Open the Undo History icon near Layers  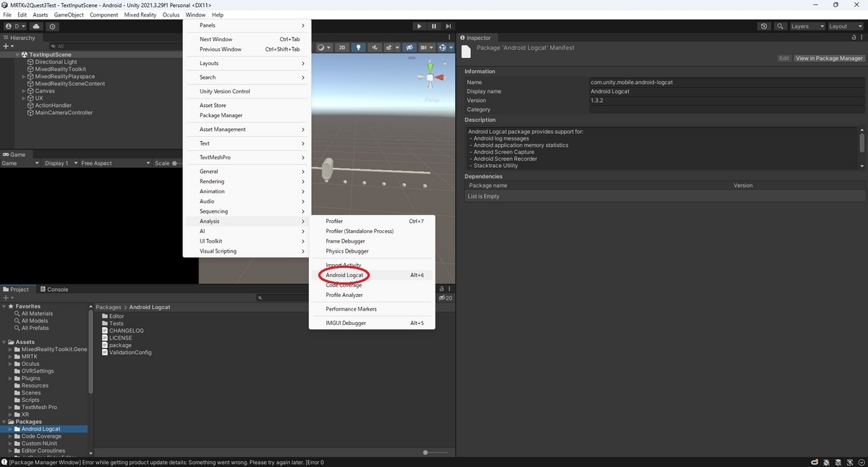point(764,26)
